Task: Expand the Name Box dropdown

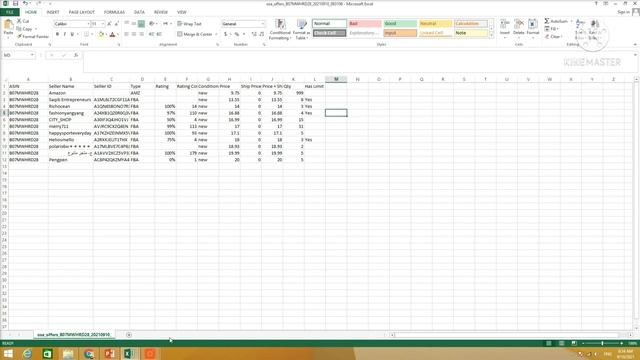Action: (32, 55)
